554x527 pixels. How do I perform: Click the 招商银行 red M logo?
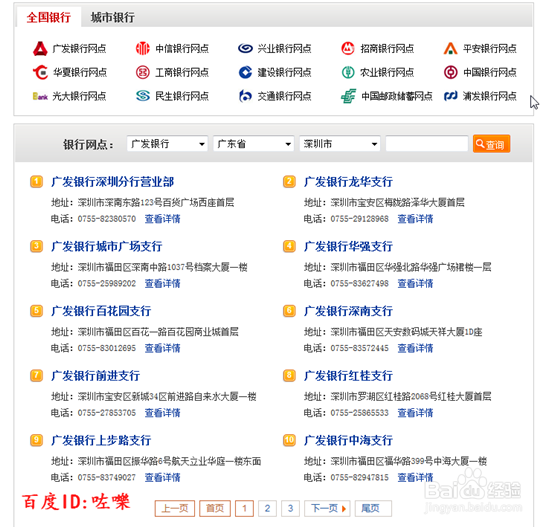348,48
